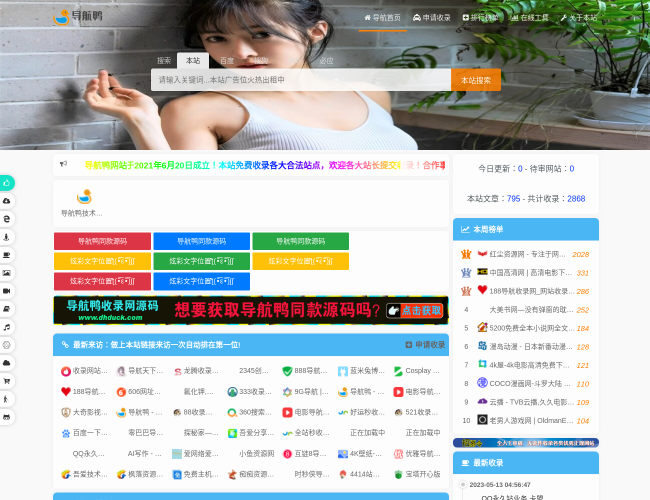Click 申请收录 link in 最新来访 header
This screenshot has height=500, width=650.
(425, 345)
